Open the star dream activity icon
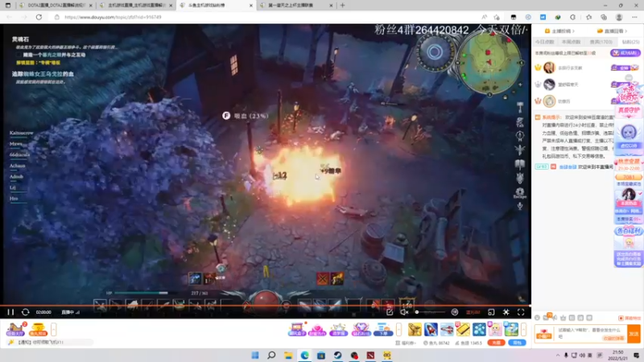 [339, 329]
